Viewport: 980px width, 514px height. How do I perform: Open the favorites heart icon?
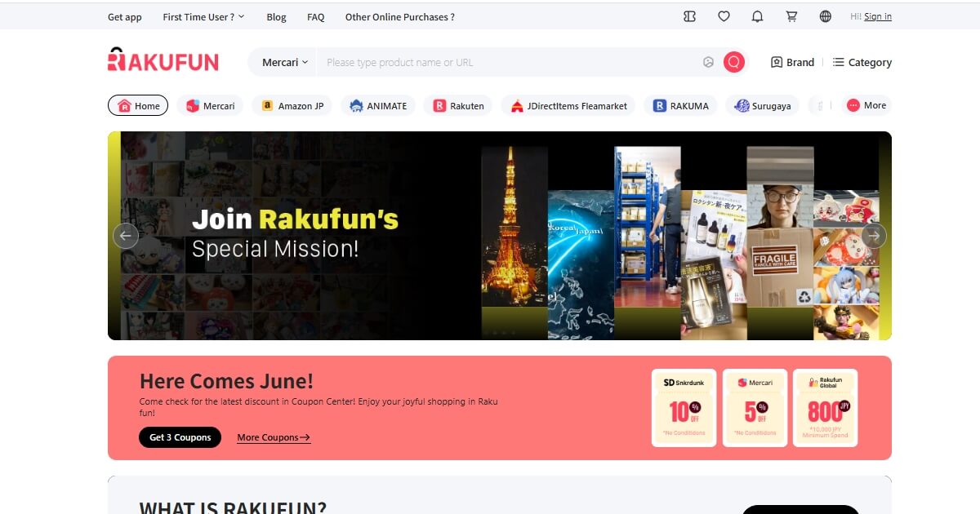(724, 16)
